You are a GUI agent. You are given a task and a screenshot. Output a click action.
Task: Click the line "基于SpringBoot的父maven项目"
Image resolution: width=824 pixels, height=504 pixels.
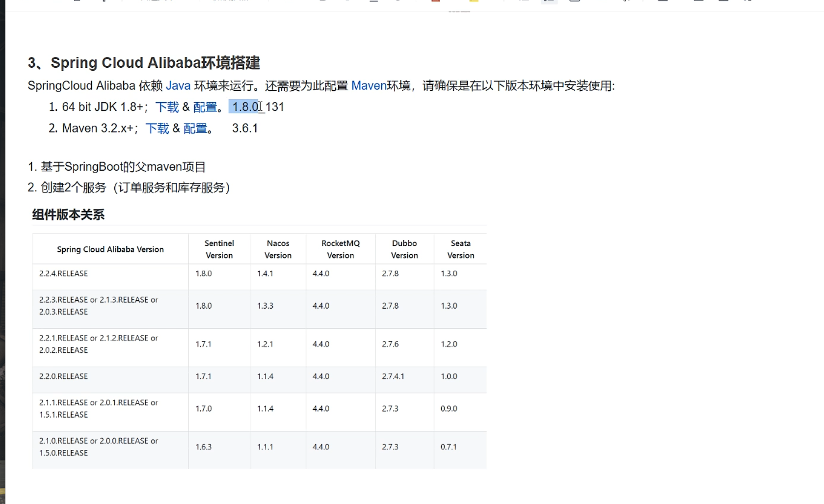point(123,167)
